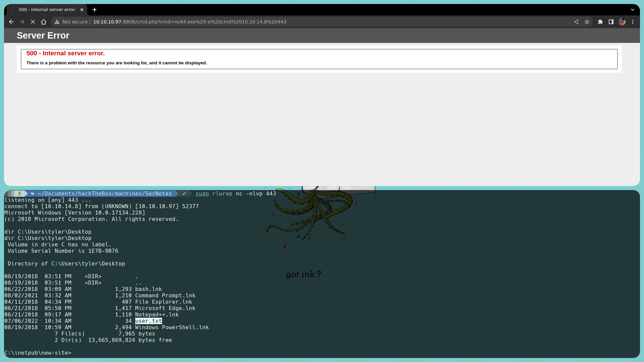Open the browser profile avatar
The height and width of the screenshot is (362, 644).
click(622, 22)
